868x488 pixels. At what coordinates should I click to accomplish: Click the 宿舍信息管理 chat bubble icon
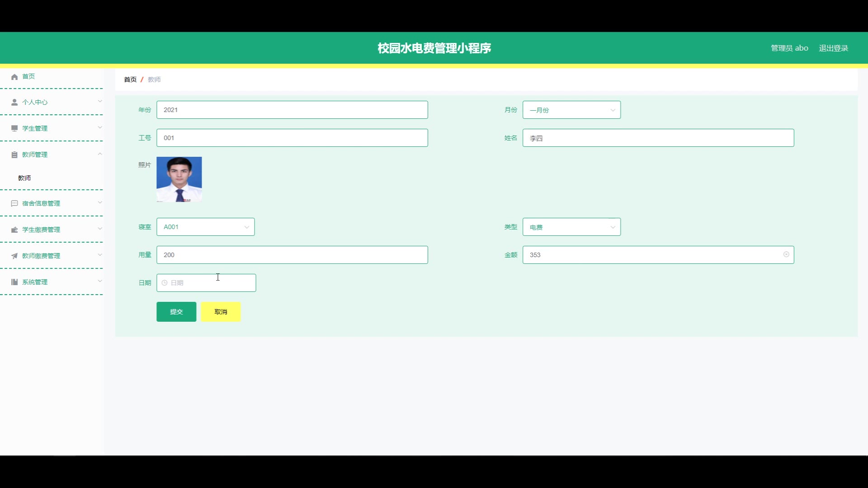tap(14, 203)
